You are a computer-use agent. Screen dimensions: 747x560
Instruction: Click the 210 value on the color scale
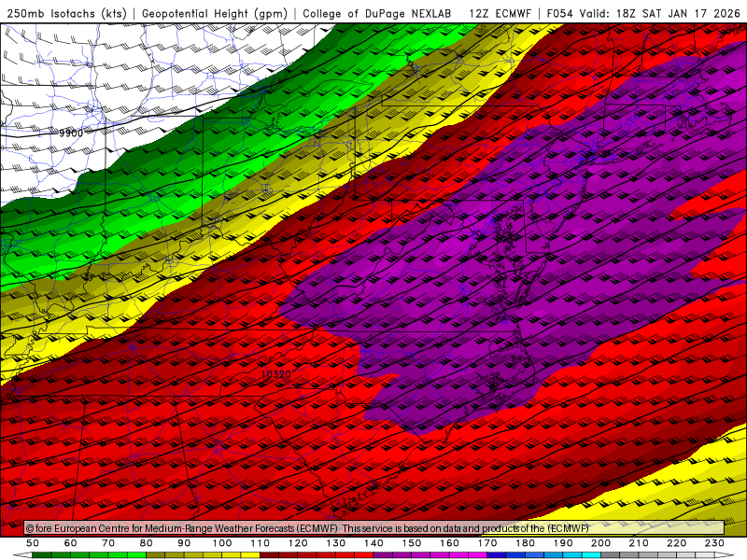[639, 543]
